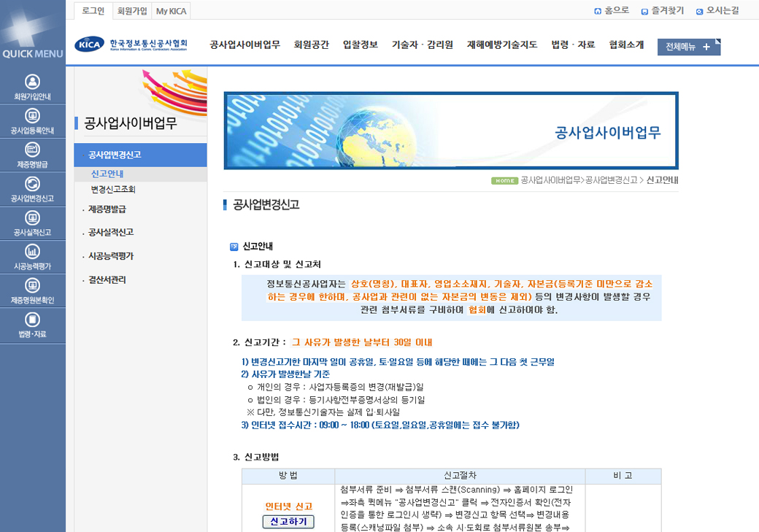Image resolution: width=759 pixels, height=532 pixels.
Task: Open the 기술자·감리원 top menu
Action: pyautogui.click(x=422, y=45)
